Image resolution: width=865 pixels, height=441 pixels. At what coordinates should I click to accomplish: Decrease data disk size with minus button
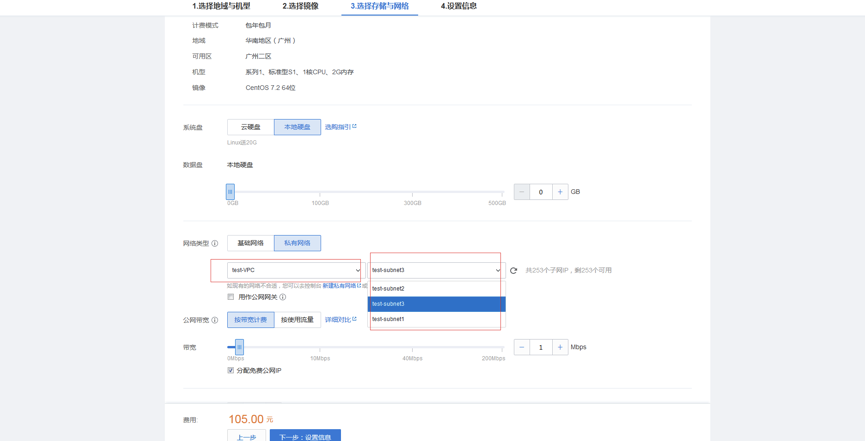click(x=522, y=192)
